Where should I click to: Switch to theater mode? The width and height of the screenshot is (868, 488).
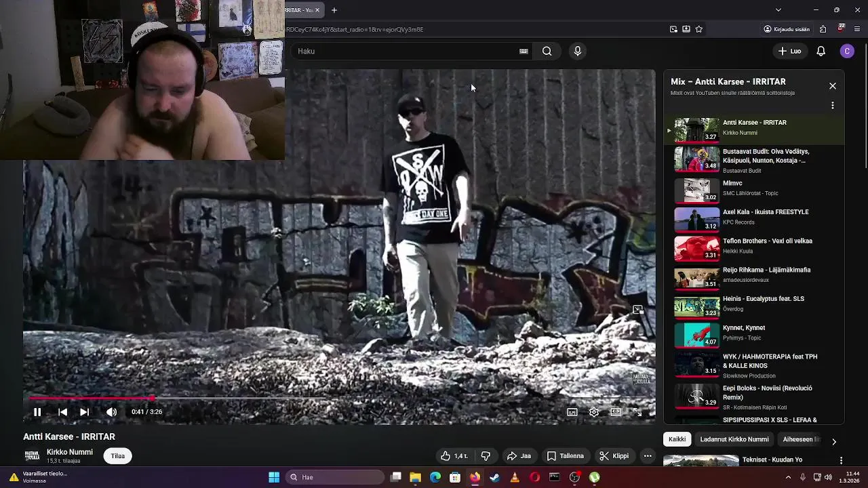(616, 412)
